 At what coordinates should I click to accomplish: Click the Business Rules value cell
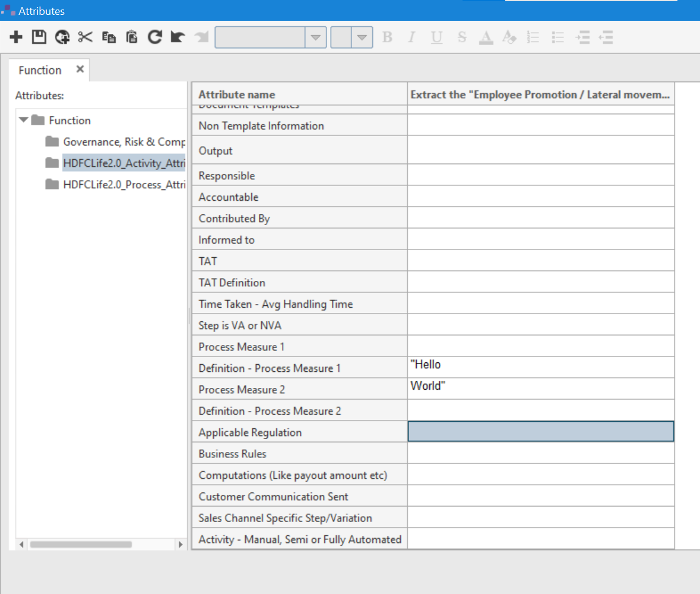click(x=540, y=453)
